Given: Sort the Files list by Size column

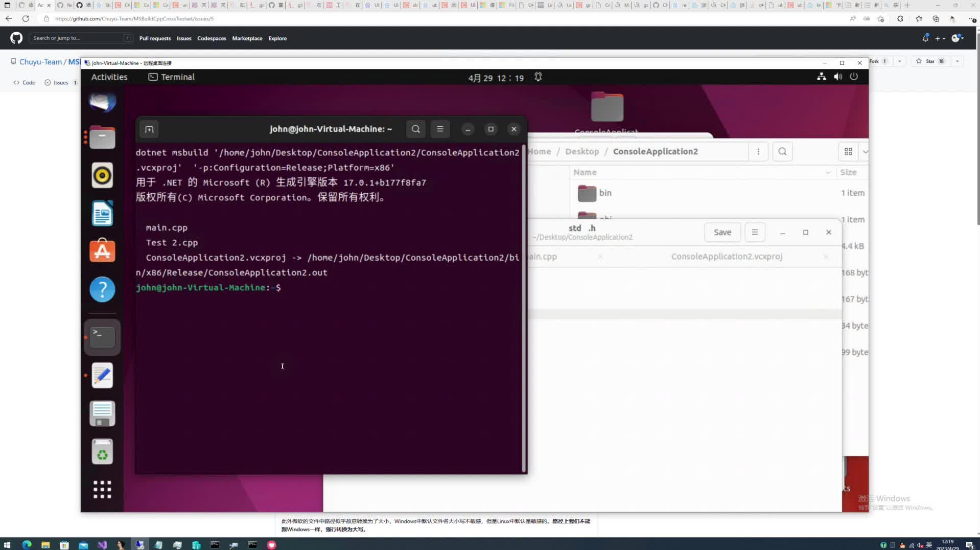Looking at the screenshot, I should point(848,173).
